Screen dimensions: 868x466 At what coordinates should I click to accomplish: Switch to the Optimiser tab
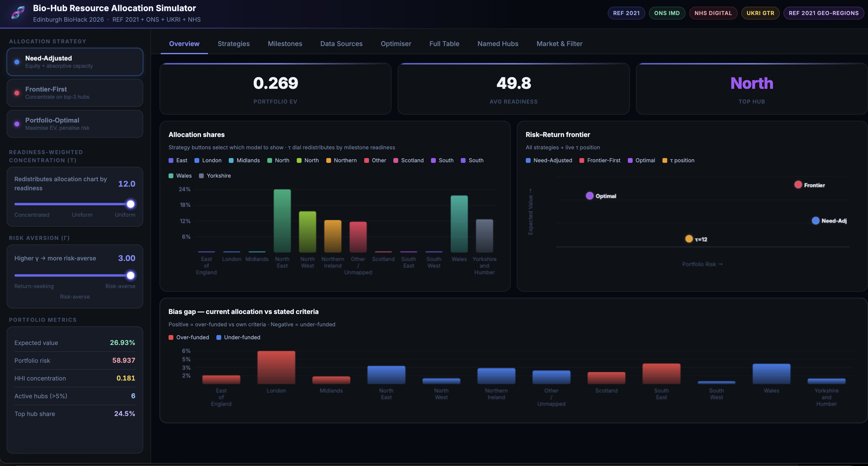pos(395,44)
